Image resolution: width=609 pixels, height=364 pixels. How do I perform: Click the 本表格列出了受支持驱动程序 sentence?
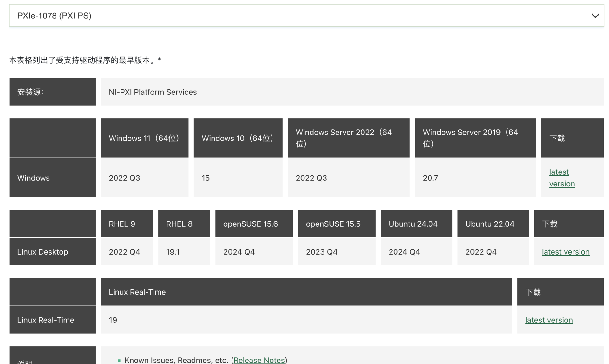coord(85,60)
